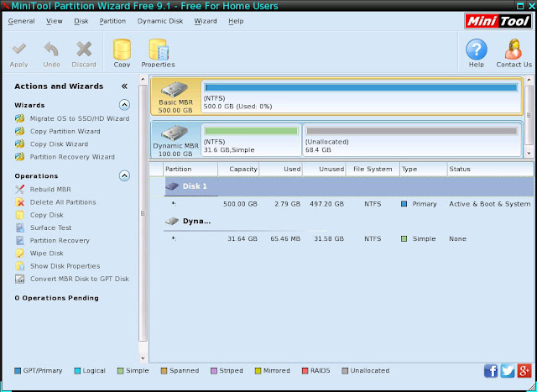Screen dimensions: 537x392
Task: Open the Partition menu
Action: (112, 21)
